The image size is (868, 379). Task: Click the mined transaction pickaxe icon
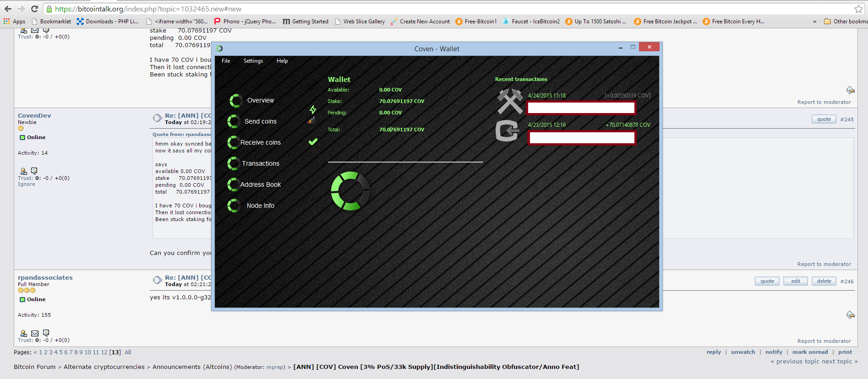510,101
